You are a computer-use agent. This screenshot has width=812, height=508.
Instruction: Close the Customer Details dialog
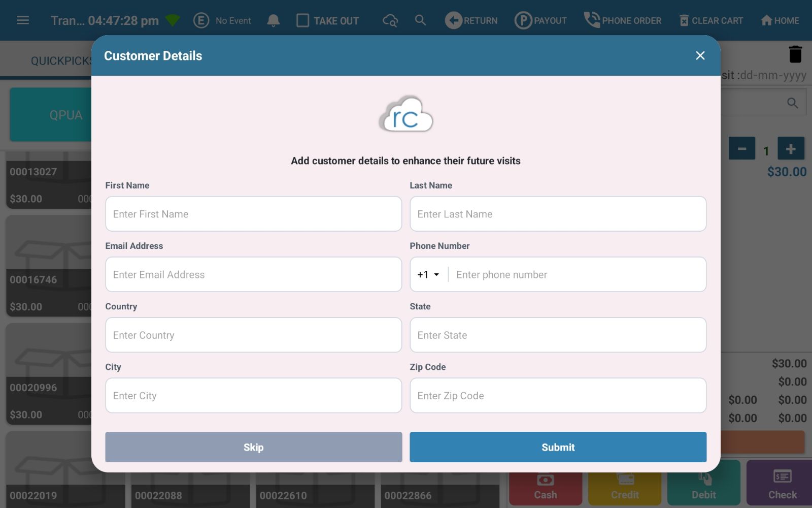point(700,55)
